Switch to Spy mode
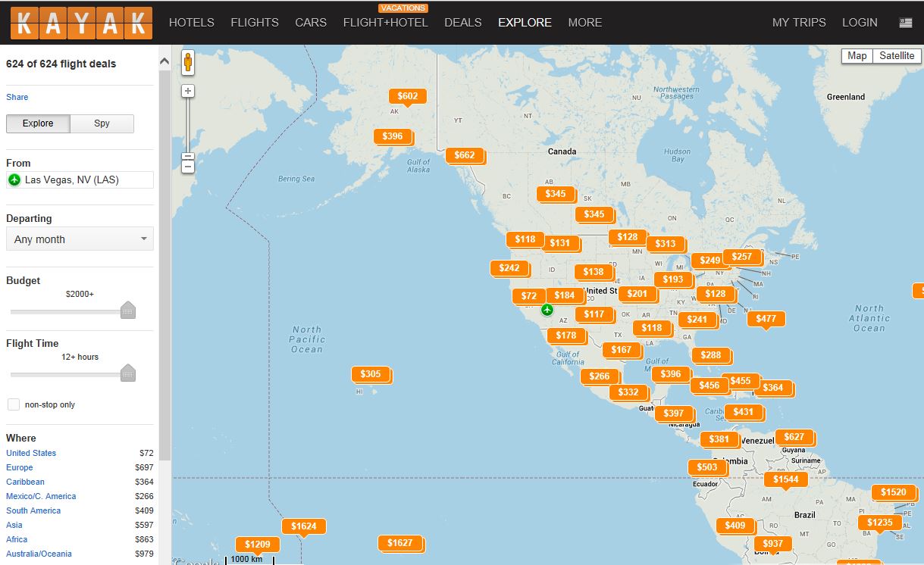This screenshot has height=565, width=924. tap(102, 123)
